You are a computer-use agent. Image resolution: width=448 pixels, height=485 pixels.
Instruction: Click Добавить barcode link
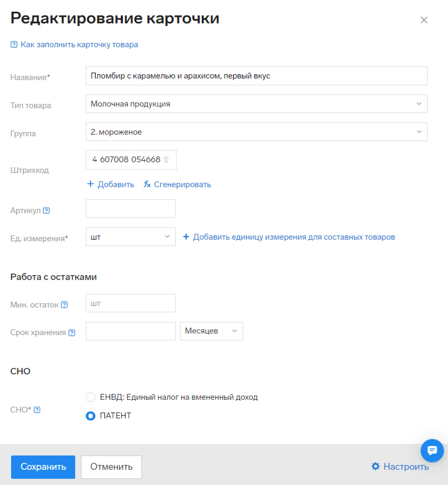point(116,184)
